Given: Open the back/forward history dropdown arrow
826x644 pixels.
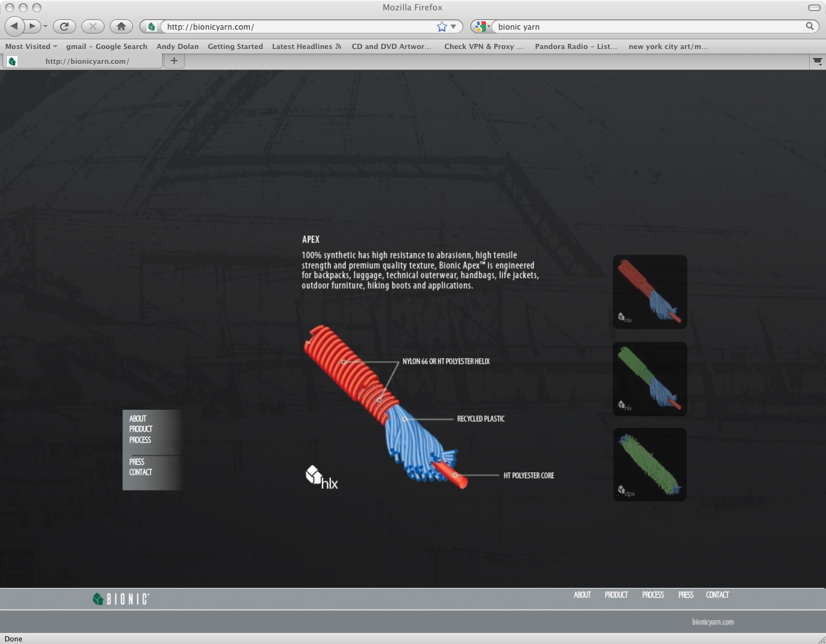Looking at the screenshot, I should coord(45,26).
